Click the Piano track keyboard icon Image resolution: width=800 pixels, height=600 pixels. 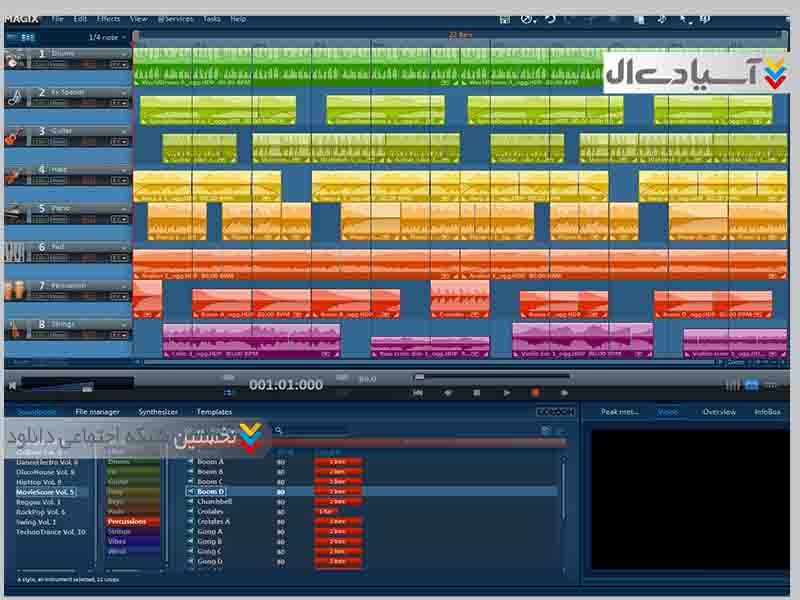click(x=14, y=213)
